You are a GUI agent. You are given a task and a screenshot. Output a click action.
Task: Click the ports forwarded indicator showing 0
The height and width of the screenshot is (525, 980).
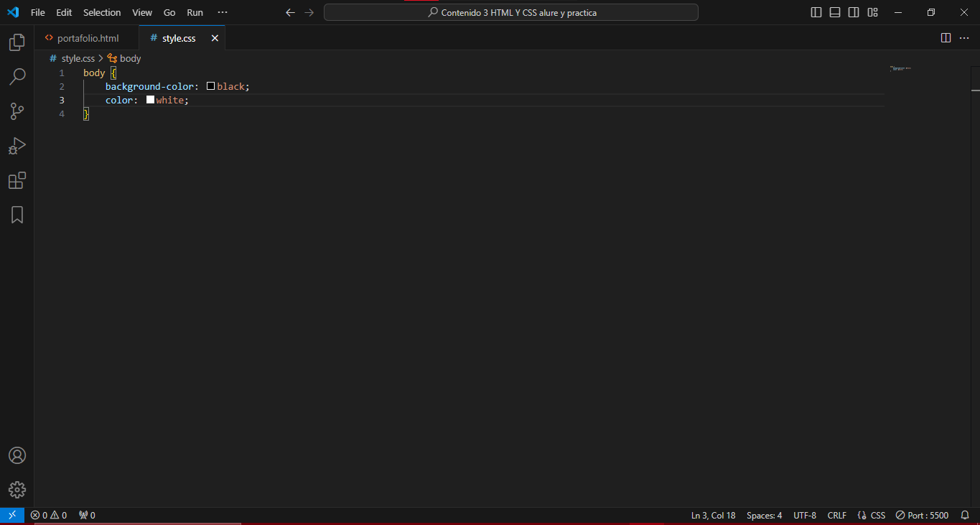[87, 515]
